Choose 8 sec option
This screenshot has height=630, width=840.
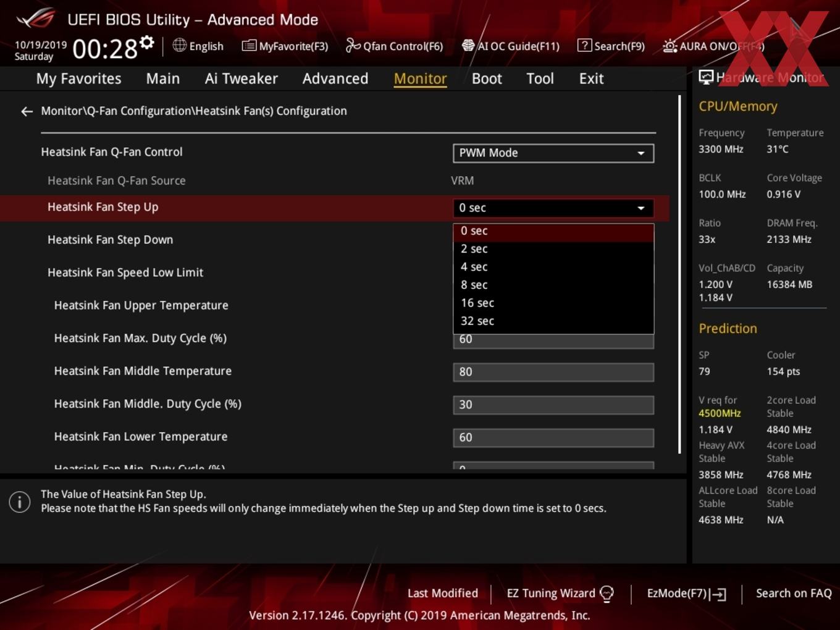pyautogui.click(x=553, y=285)
